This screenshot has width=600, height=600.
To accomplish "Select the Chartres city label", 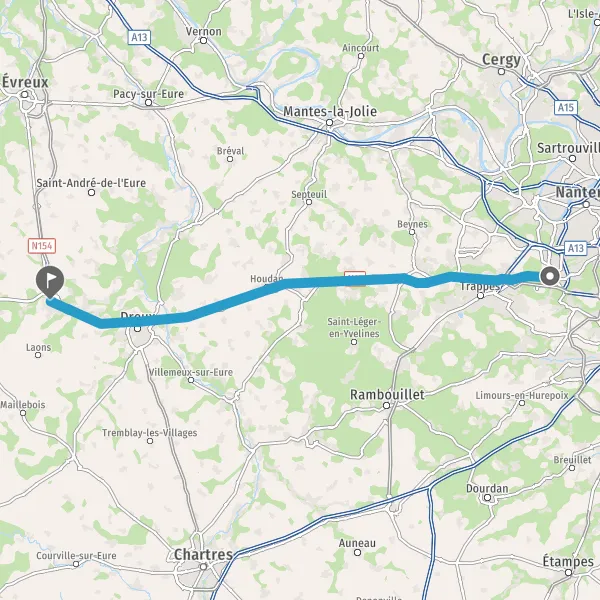I will [203, 554].
